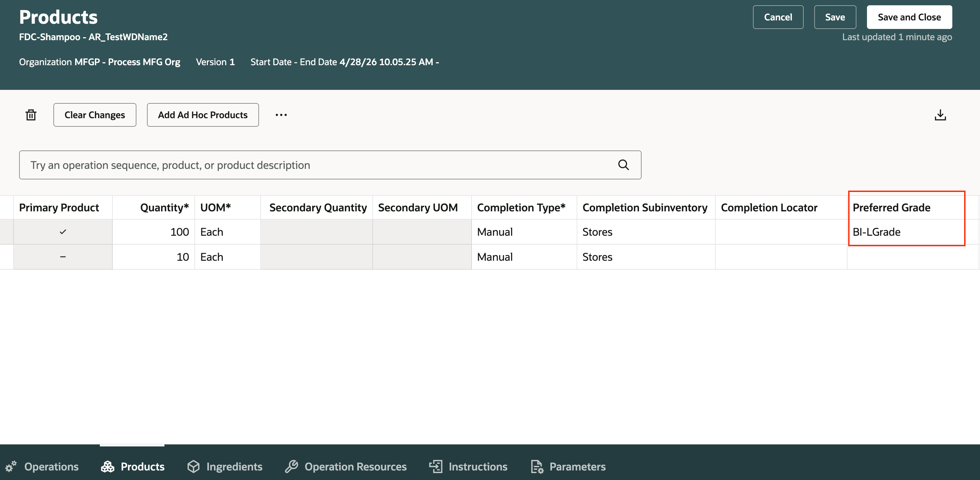The width and height of the screenshot is (980, 480).
Task: Click the Operation Resources wrench icon
Action: (x=291, y=466)
